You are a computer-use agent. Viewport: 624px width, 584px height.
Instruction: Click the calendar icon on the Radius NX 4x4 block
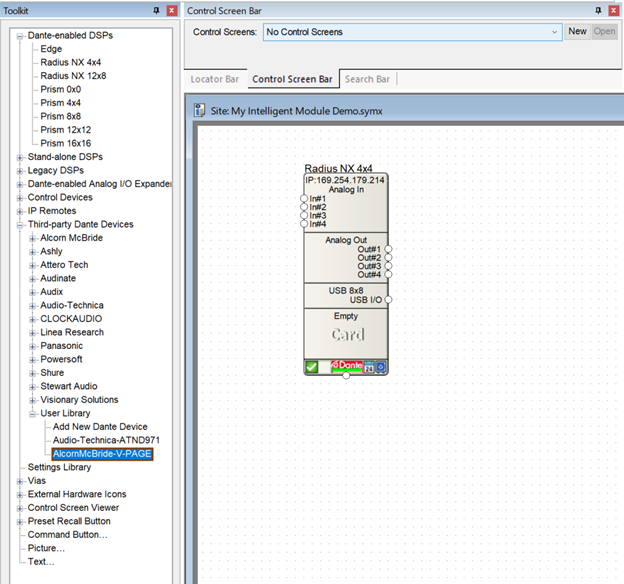369,367
